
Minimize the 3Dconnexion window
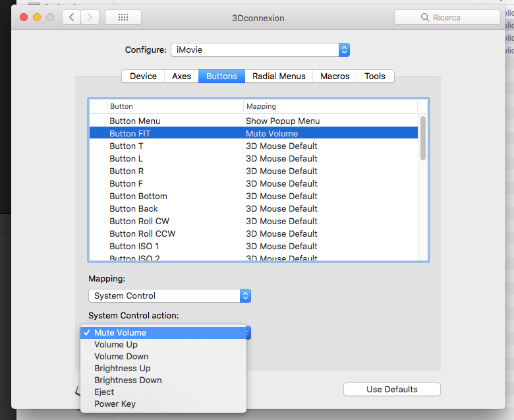coord(37,17)
